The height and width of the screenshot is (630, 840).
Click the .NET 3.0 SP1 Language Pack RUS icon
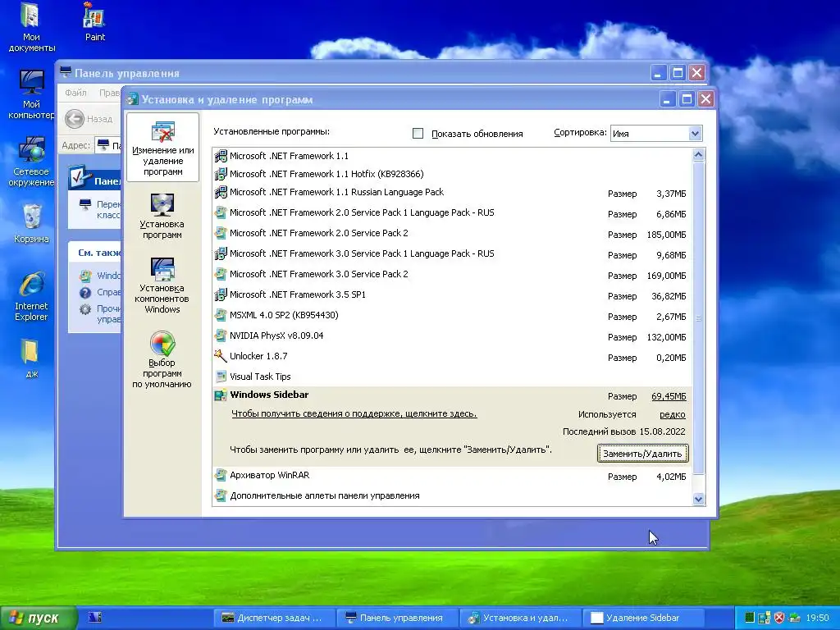coord(220,253)
